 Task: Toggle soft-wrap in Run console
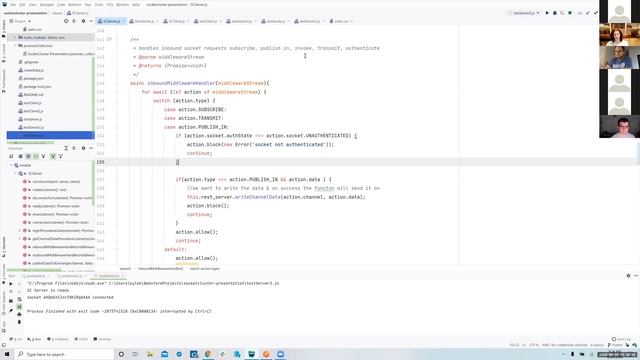coord(19,299)
